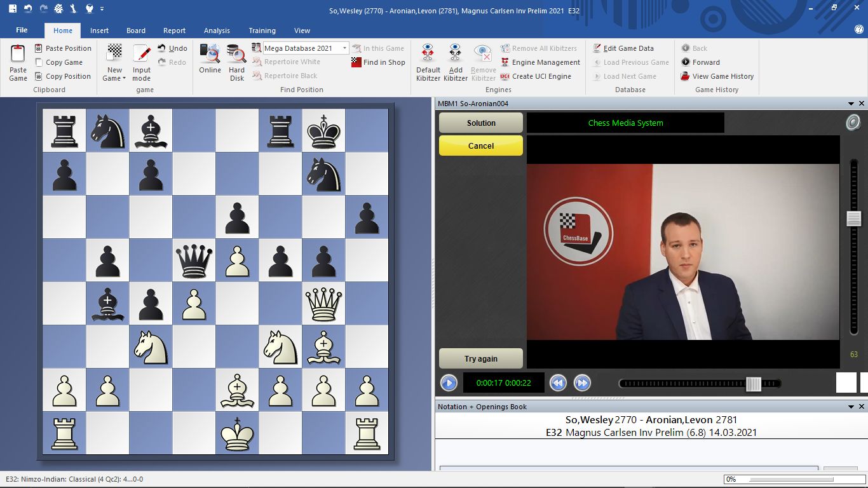This screenshot has width=868, height=488.
Task: Click the Solution button
Action: pos(481,123)
